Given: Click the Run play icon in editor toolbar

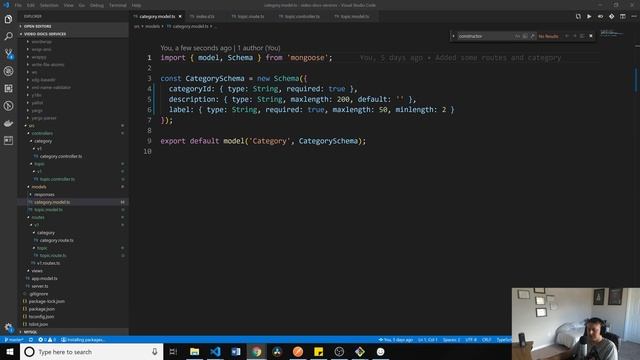Looking at the screenshot, I should click(589, 16).
